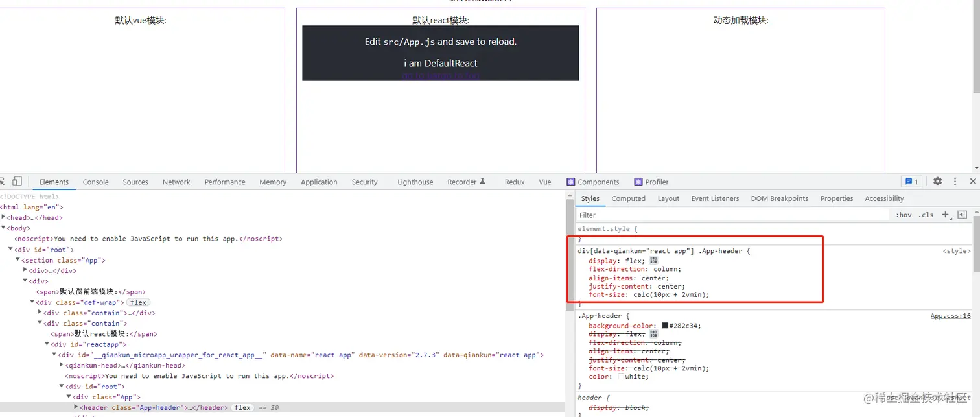The image size is (980, 417).
Task: Toggle flex badge on App-header element
Action: (x=243, y=407)
